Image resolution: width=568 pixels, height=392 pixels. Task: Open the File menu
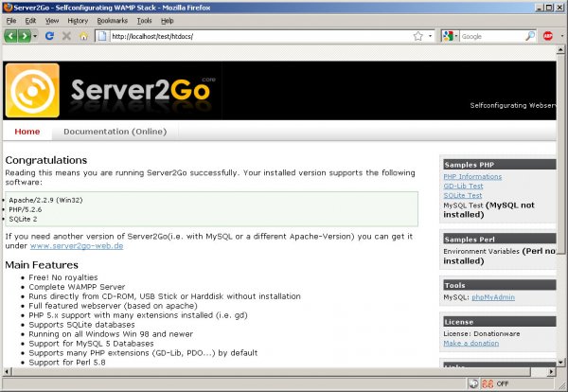[11, 21]
